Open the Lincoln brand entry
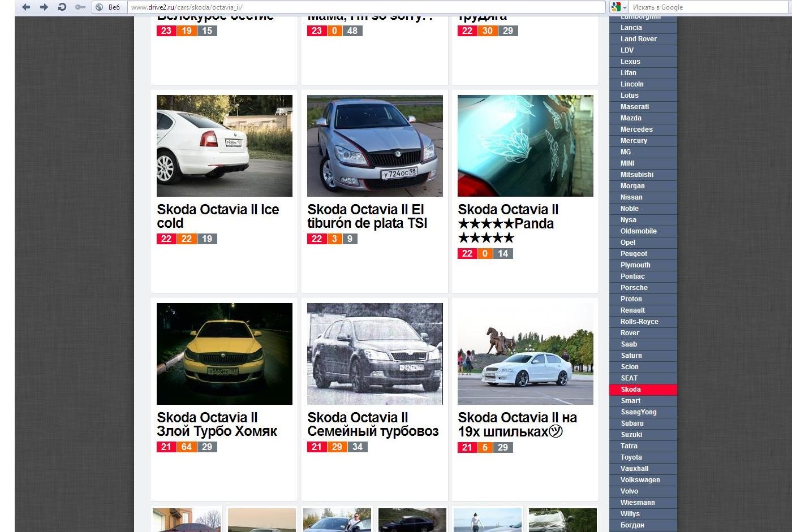The width and height of the screenshot is (792, 532). (643, 84)
